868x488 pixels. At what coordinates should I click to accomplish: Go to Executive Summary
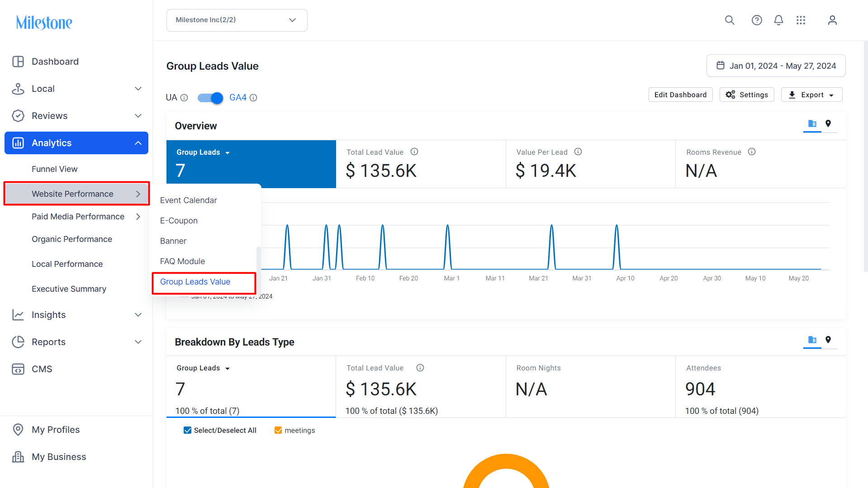coord(69,289)
